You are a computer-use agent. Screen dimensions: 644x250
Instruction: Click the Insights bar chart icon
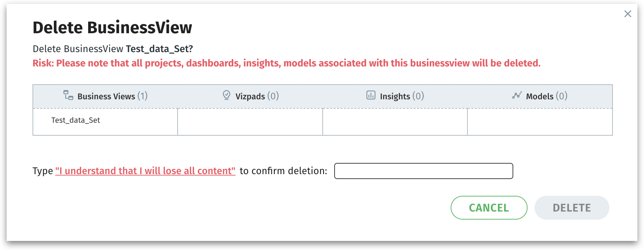click(371, 95)
